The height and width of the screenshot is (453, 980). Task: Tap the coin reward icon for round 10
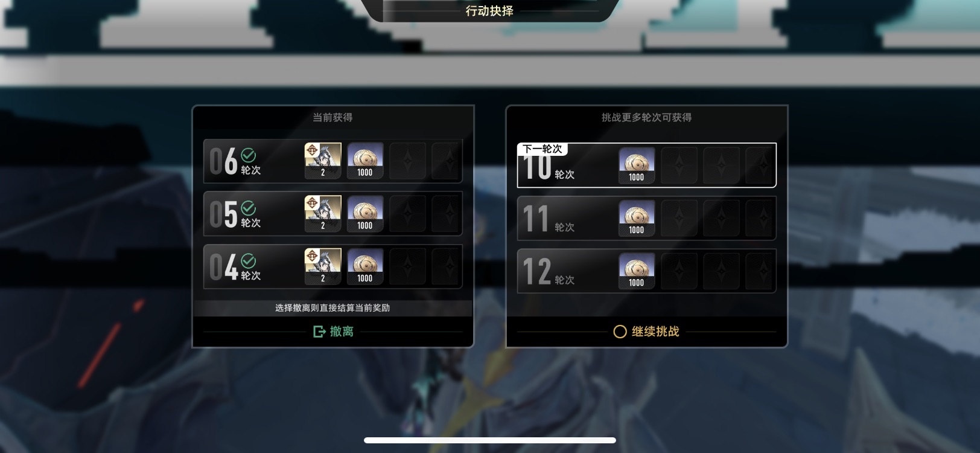coord(637,165)
